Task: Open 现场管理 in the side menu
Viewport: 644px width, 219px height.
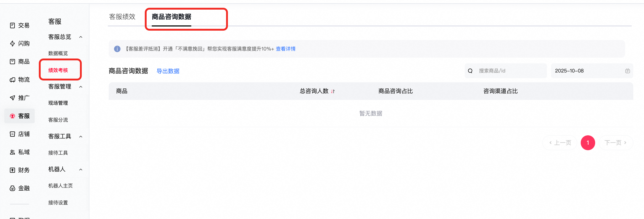Action: click(x=58, y=103)
